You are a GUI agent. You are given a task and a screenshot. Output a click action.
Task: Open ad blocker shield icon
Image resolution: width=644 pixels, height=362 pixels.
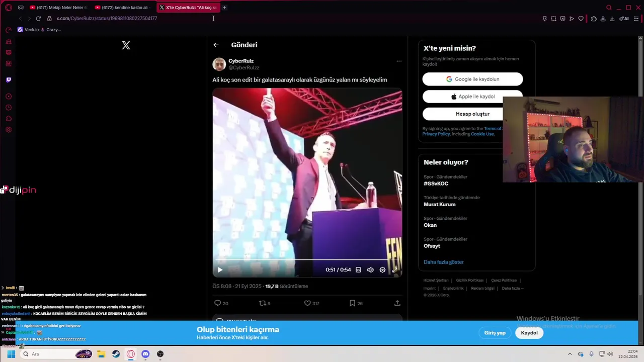pyautogui.click(x=562, y=19)
